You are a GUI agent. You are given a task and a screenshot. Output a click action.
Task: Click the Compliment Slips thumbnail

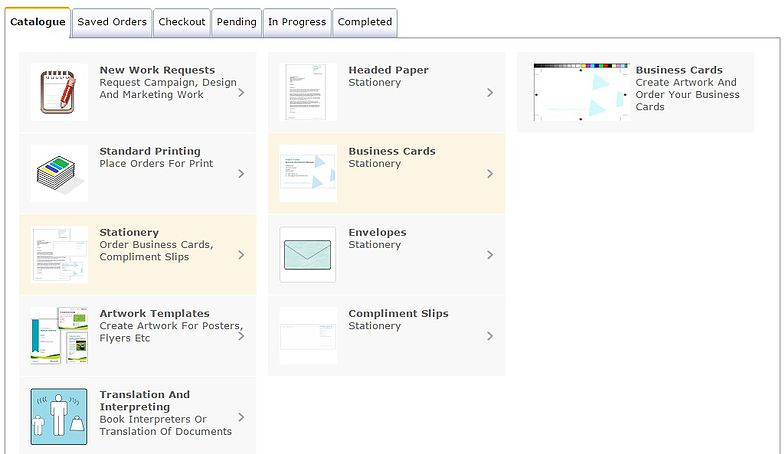point(308,336)
